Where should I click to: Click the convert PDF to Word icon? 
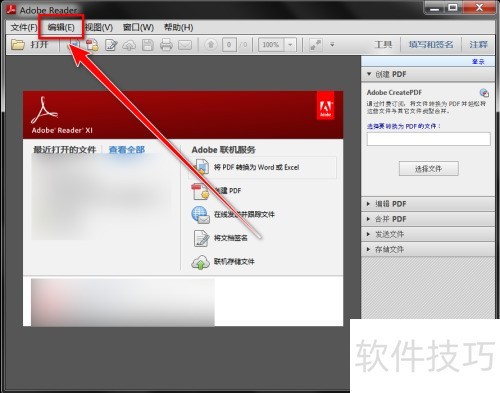coord(201,167)
